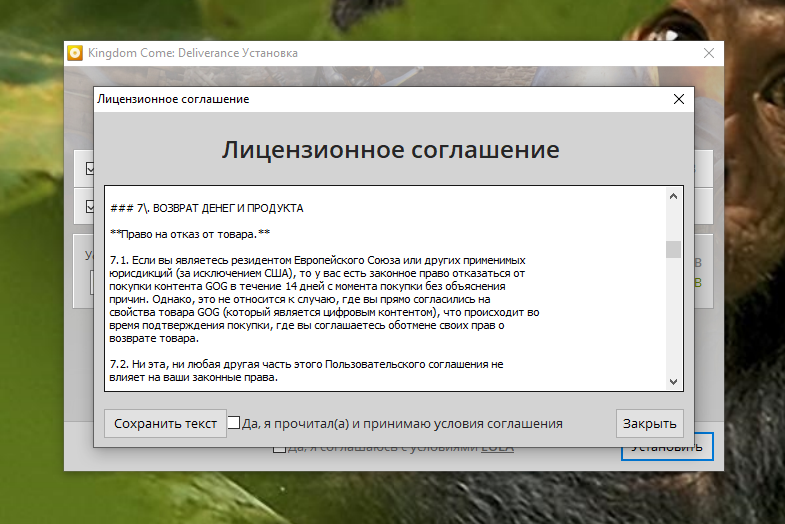
Task: Close the Лицензионное соглашение dialog with X
Action: [x=679, y=99]
